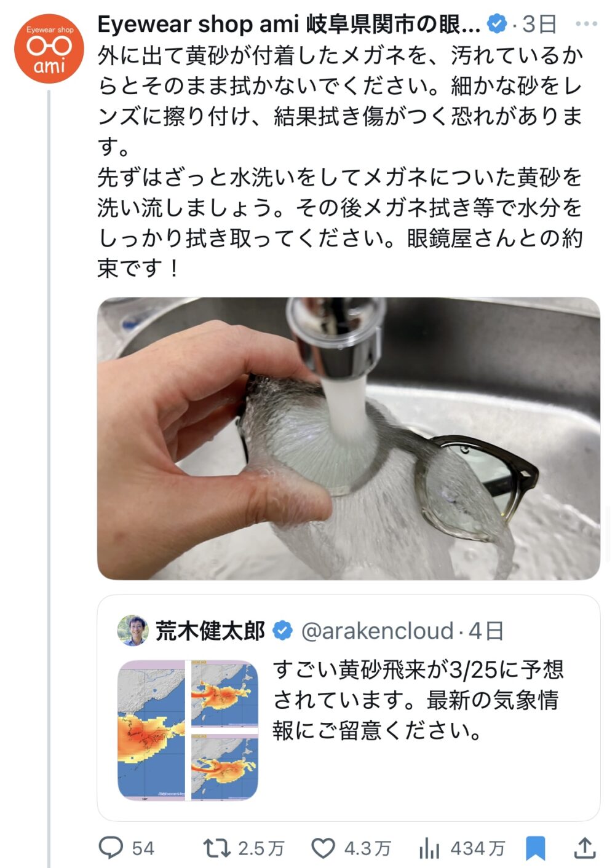615x868 pixels.
Task: Open the Eyewear shop ami profile avatar
Action: point(49,49)
